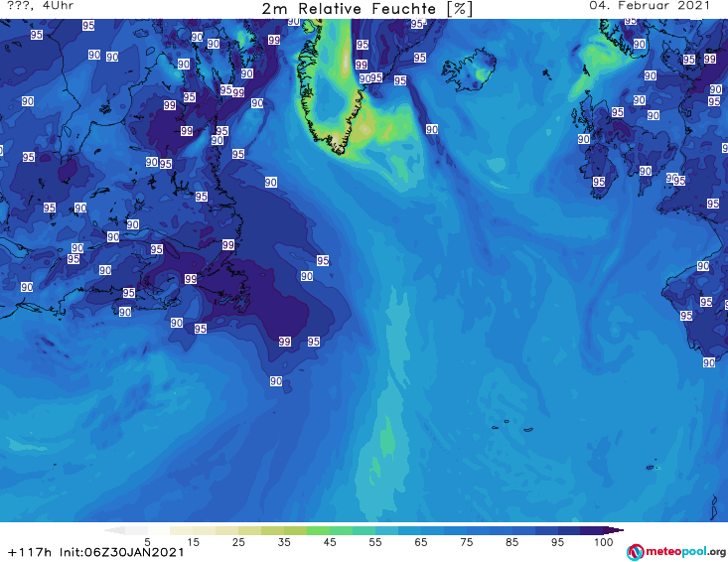Click the legend value 55

coord(375,542)
